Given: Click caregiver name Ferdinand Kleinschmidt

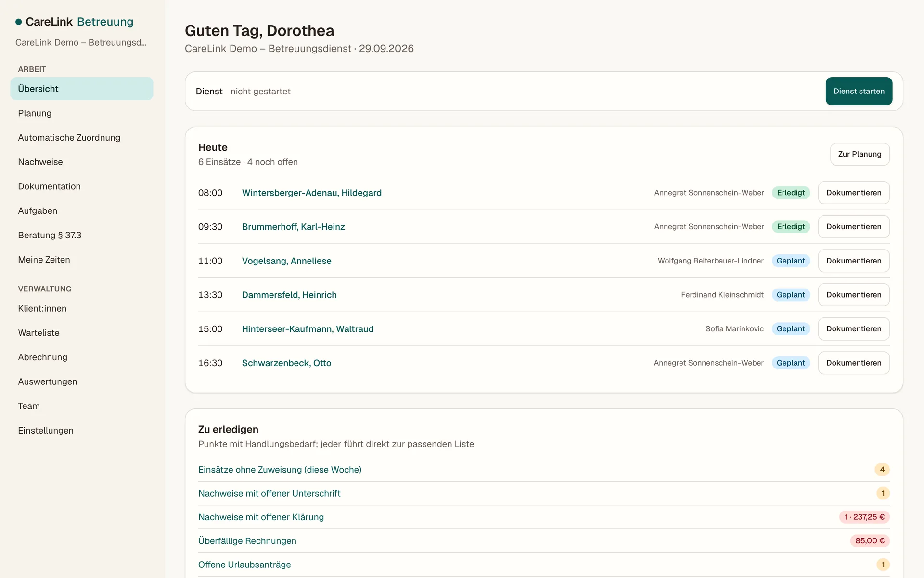Looking at the screenshot, I should (722, 295).
